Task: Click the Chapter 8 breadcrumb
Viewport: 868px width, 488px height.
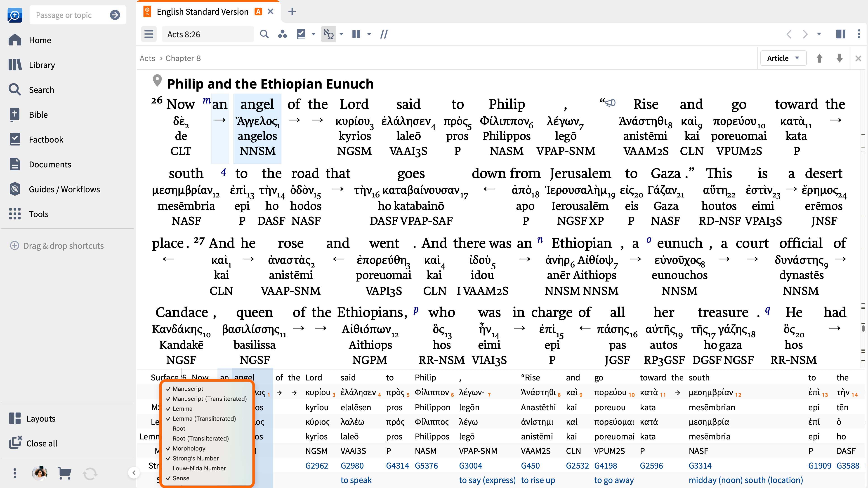Action: pos(183,58)
